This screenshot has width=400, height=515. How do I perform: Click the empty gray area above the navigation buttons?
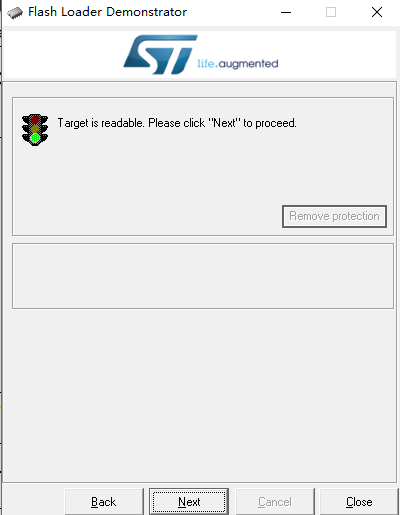[200, 395]
